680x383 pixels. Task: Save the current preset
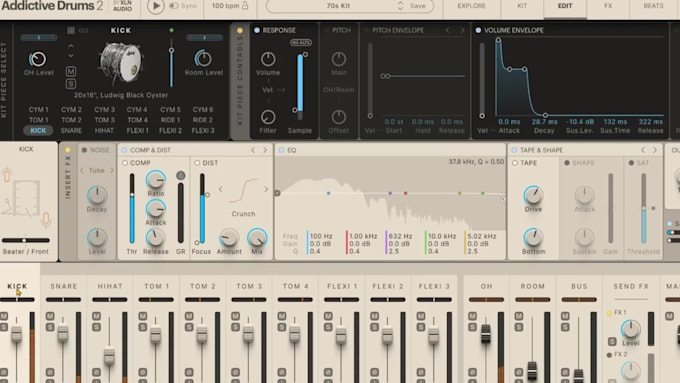[x=418, y=6]
